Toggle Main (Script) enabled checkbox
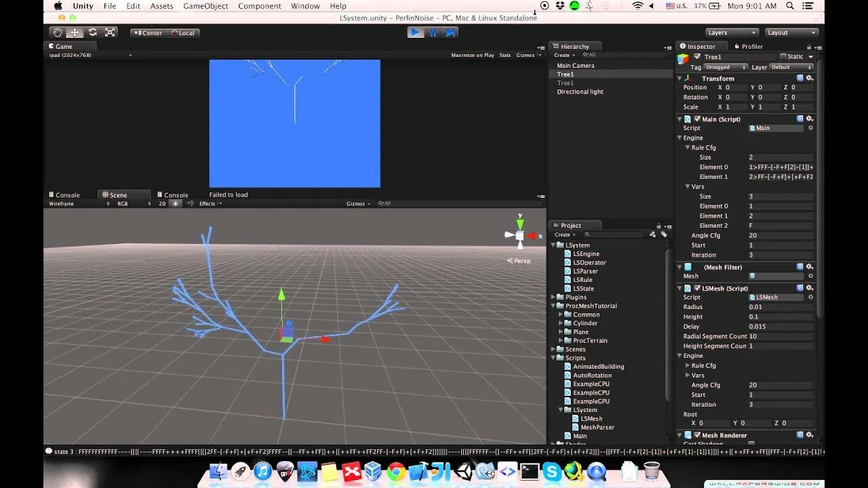This screenshot has height=488, width=868. coord(697,119)
